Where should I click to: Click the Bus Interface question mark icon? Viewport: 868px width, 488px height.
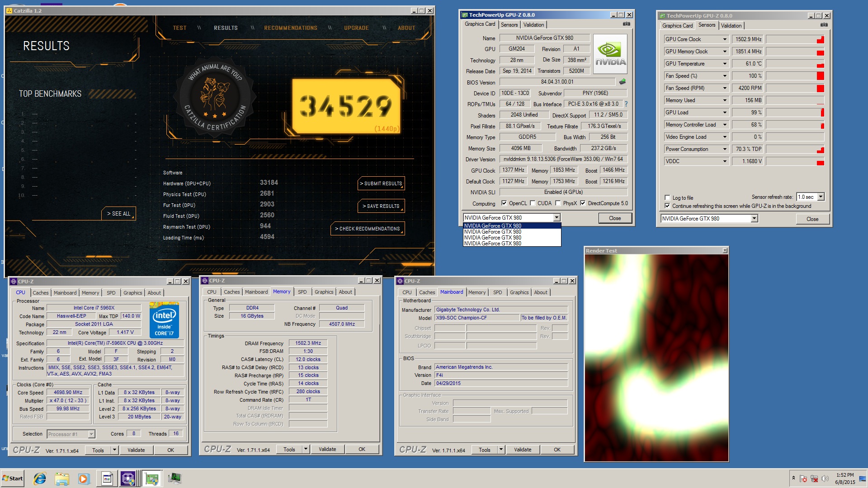[626, 104]
